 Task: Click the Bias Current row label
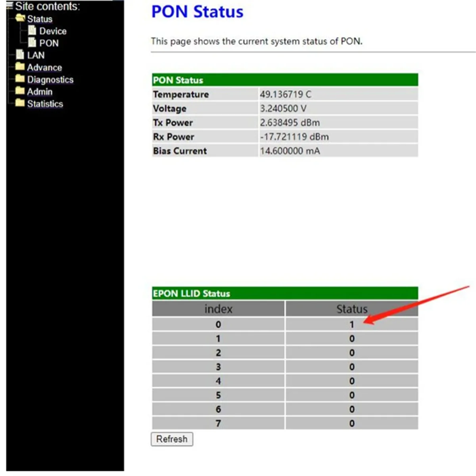click(x=180, y=151)
